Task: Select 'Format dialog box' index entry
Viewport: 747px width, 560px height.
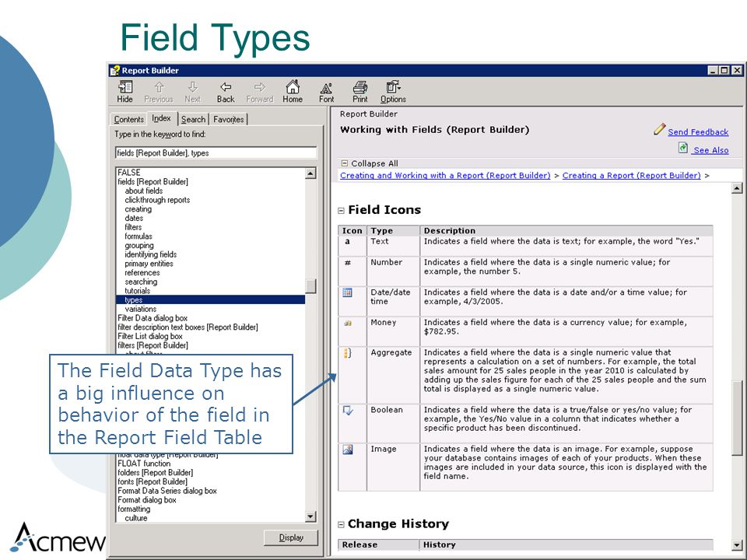Action: pyautogui.click(x=147, y=499)
